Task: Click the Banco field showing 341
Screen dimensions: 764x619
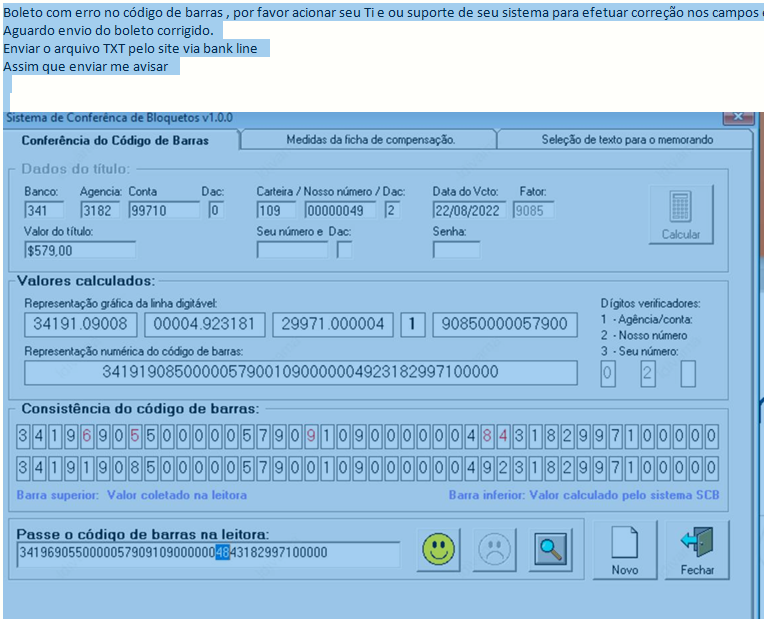Action: tap(44, 211)
